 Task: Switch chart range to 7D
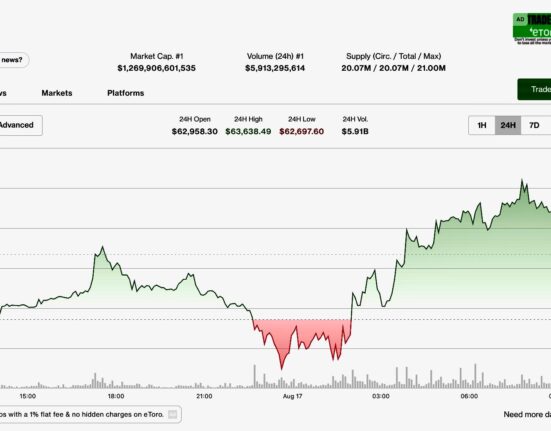click(x=534, y=125)
